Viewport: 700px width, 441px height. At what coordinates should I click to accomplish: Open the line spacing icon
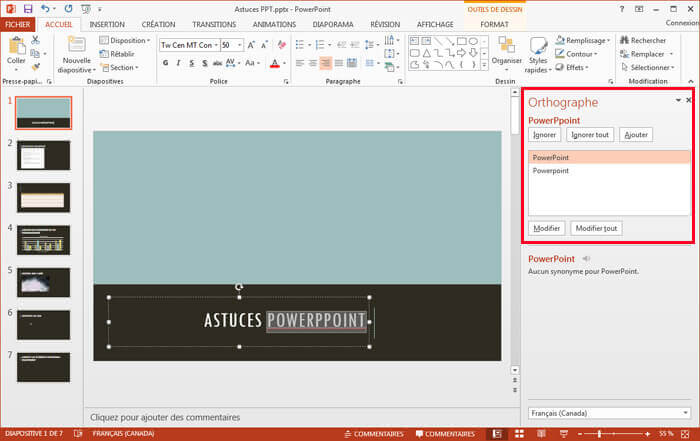tap(369, 45)
